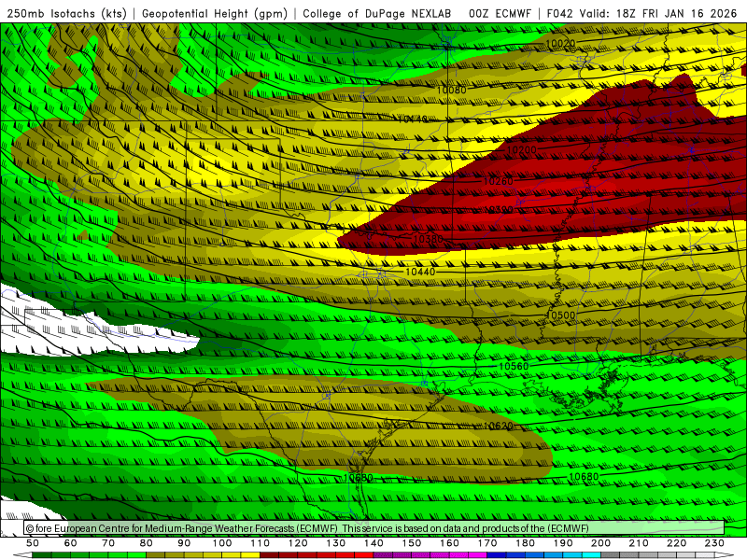Click the '00Z ECMWF' model run label
Viewport: 747px width, 560px height.
click(500, 13)
